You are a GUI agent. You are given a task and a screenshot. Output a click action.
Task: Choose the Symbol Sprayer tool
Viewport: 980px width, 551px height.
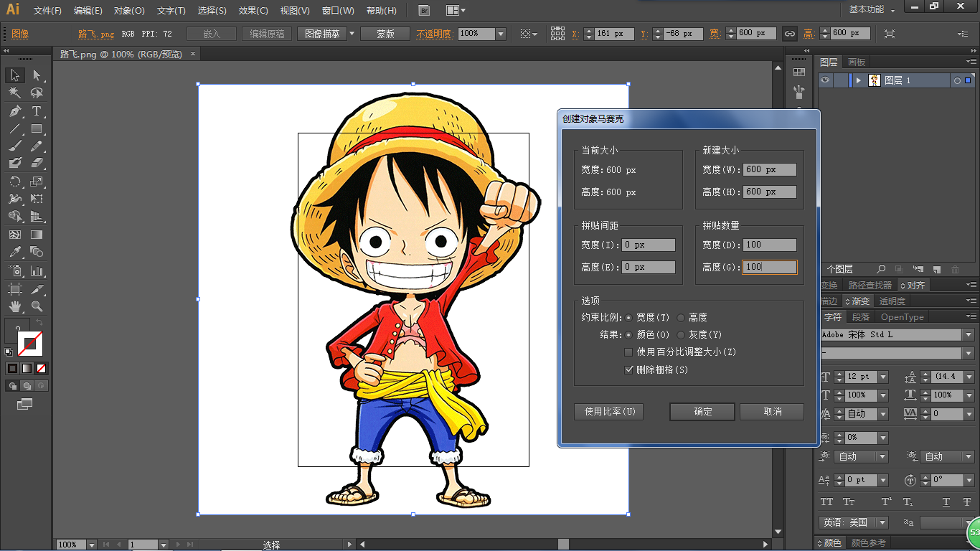tap(15, 270)
